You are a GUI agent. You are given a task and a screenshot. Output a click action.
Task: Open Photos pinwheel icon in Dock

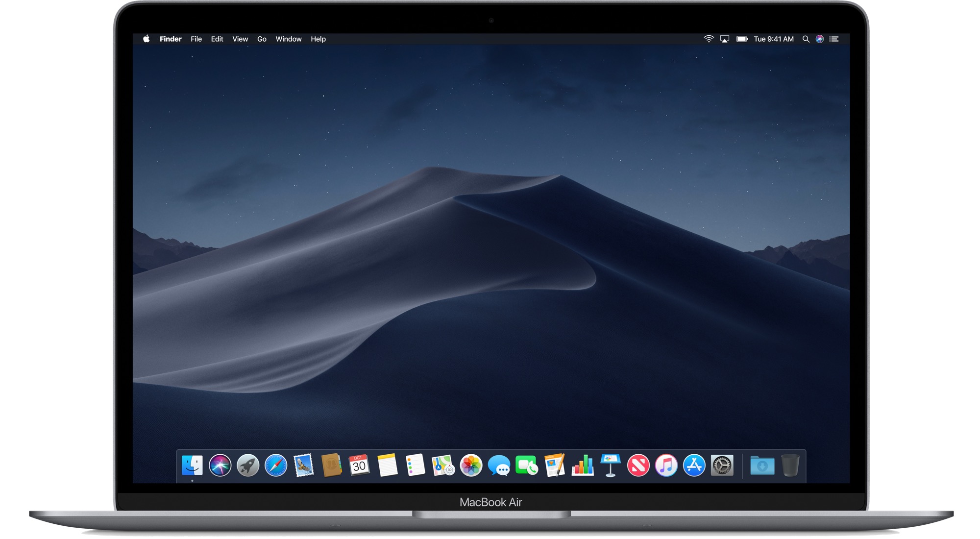coord(471,465)
